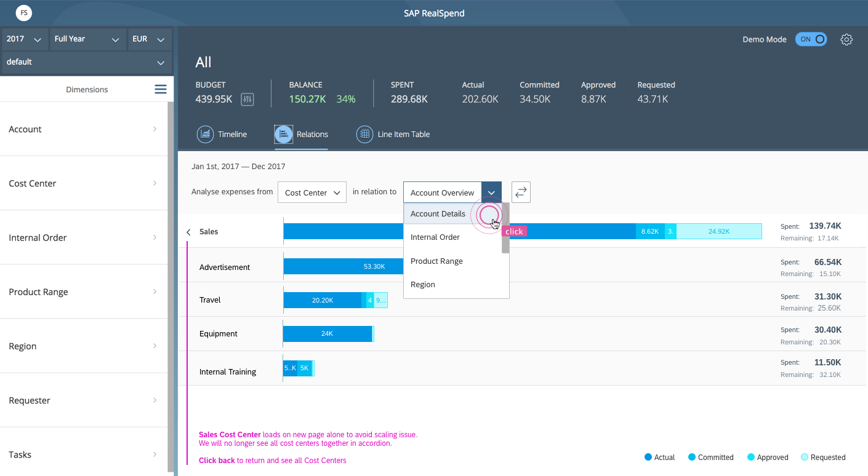
Task: Click the Internal Training 5K committed segment
Action: point(304,368)
